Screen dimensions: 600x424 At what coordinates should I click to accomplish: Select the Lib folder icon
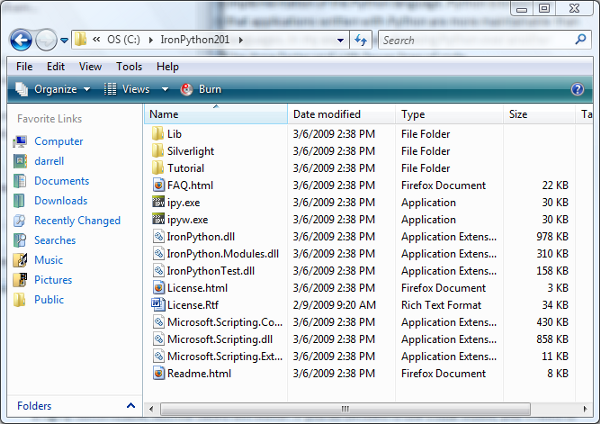click(158, 134)
